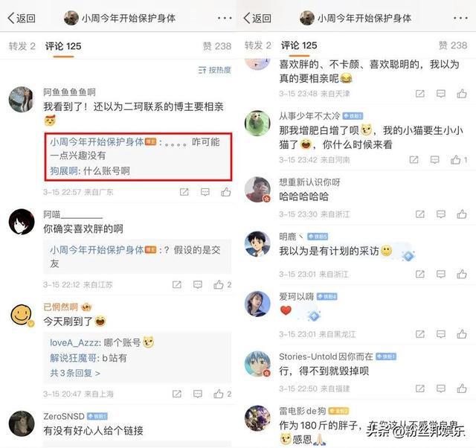Switch to the 转发 2 tab on the left screen
The width and height of the screenshot is (476, 448).
(x=22, y=46)
